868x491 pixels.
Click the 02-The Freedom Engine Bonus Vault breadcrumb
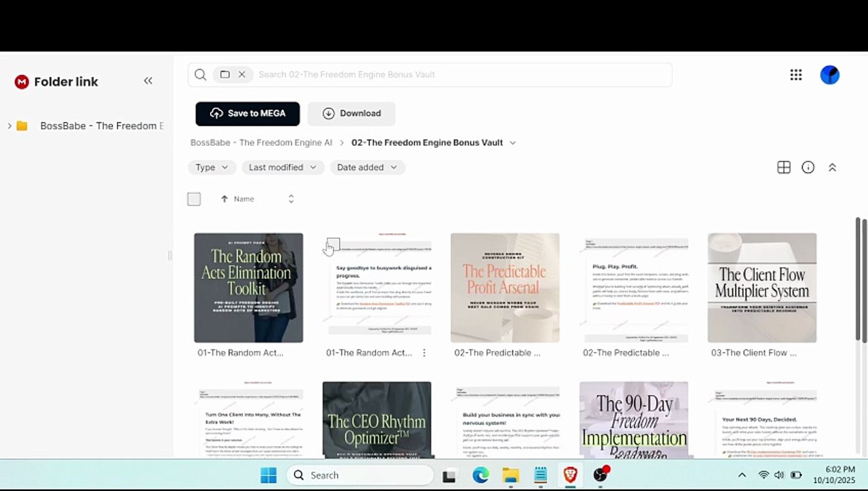tap(427, 143)
